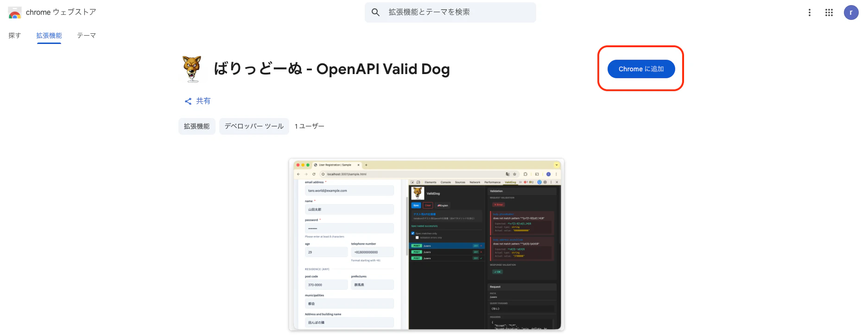Click the Chrome Web Store rainbow logo
This screenshot has height=336, width=868.
(x=15, y=12)
